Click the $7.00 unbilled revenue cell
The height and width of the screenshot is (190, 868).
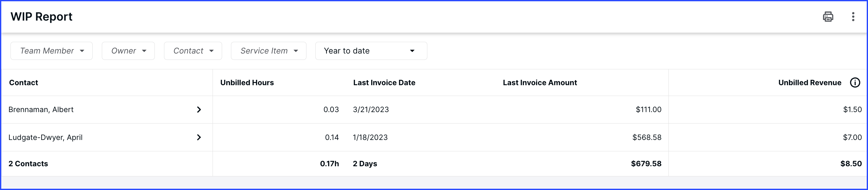(852, 137)
